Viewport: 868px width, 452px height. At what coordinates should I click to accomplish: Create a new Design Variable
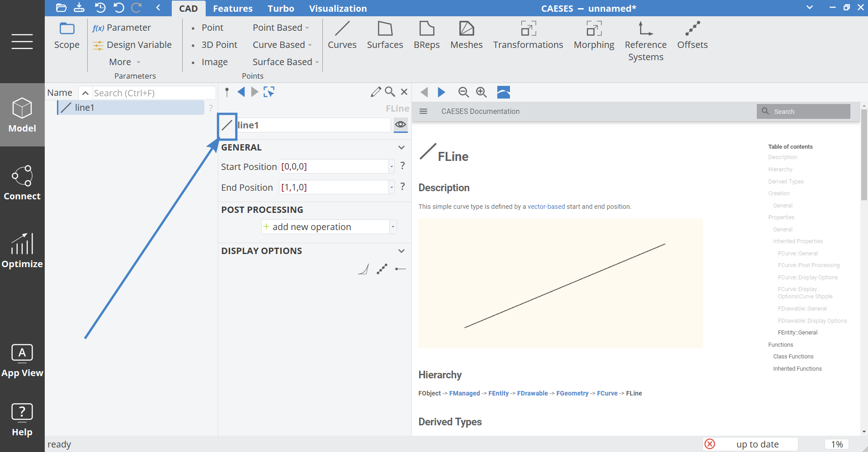pyautogui.click(x=132, y=45)
